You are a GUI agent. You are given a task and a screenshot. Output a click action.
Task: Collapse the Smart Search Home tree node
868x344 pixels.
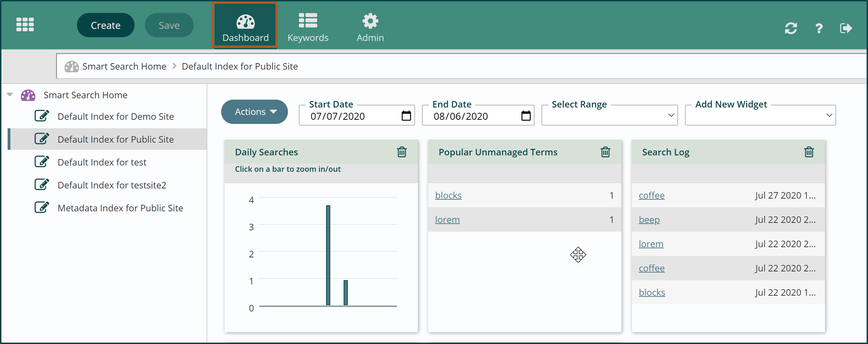10,95
